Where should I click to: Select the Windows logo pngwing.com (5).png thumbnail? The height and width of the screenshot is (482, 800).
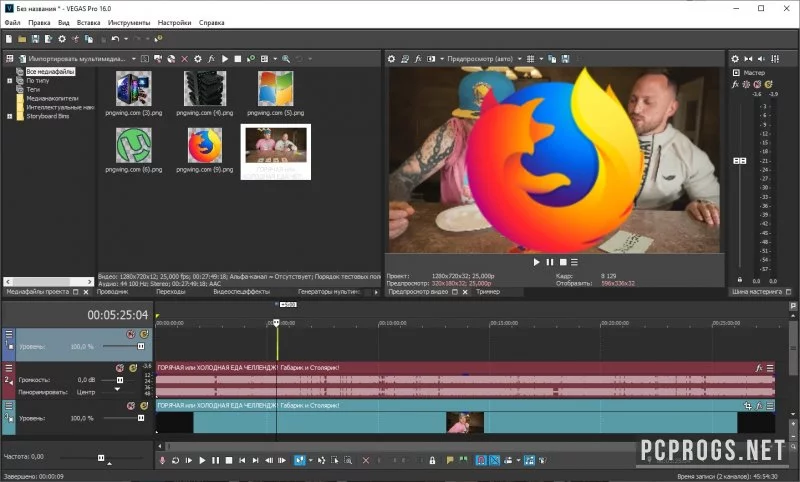276,88
